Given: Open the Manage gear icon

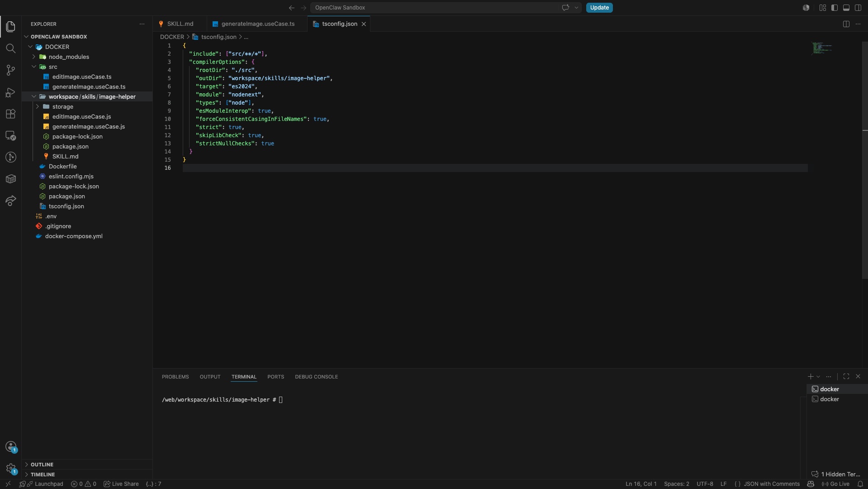Looking at the screenshot, I should (x=10, y=469).
